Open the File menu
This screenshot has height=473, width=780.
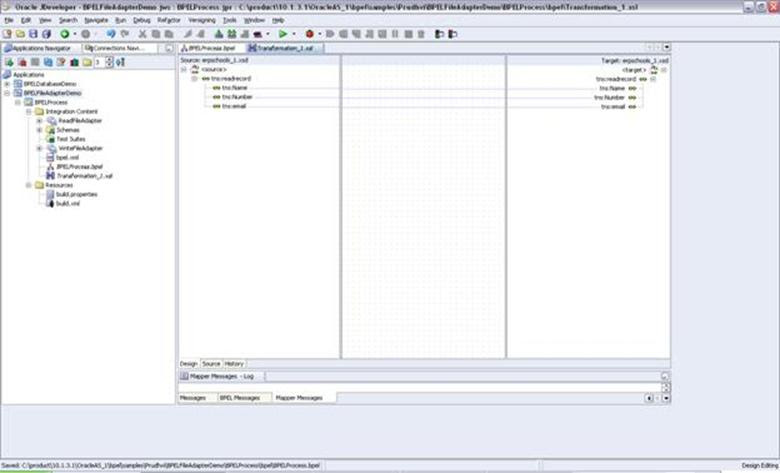point(8,20)
